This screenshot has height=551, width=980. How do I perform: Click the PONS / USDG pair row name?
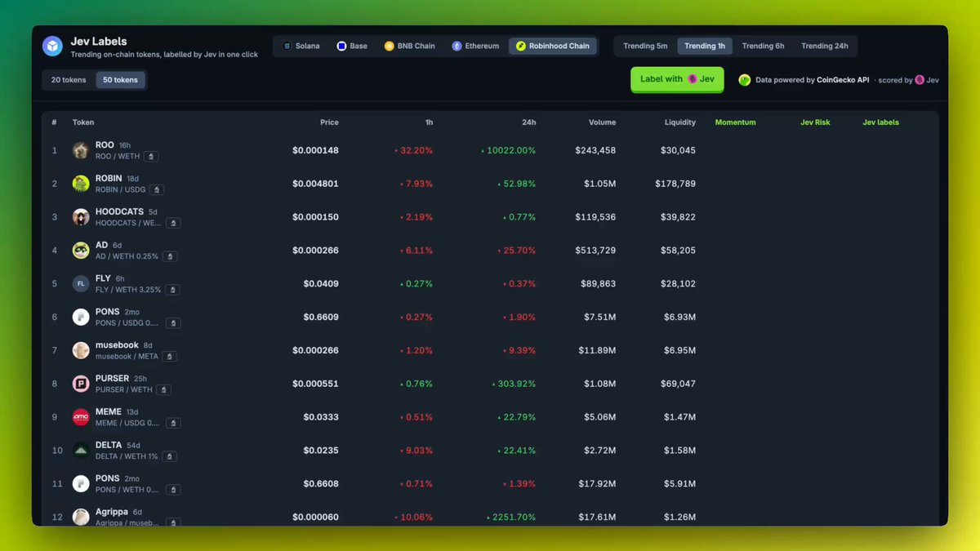[127, 323]
